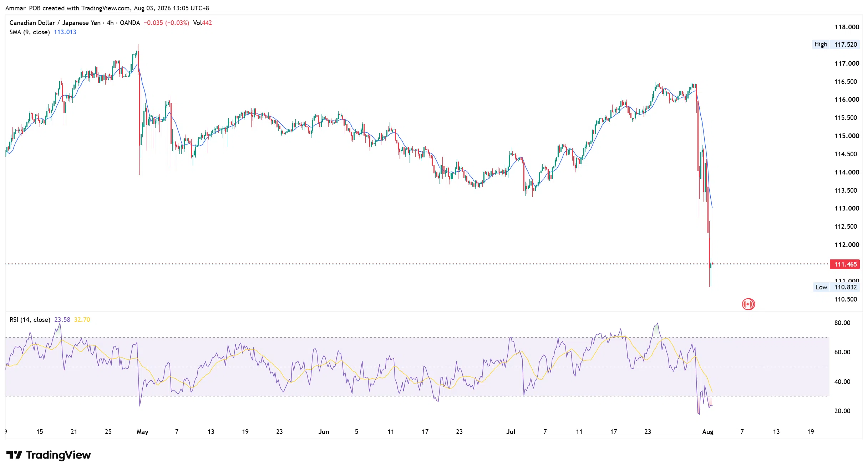Click the 114.000 price axis label
Viewport: 868px width, 471px height.
click(x=847, y=172)
